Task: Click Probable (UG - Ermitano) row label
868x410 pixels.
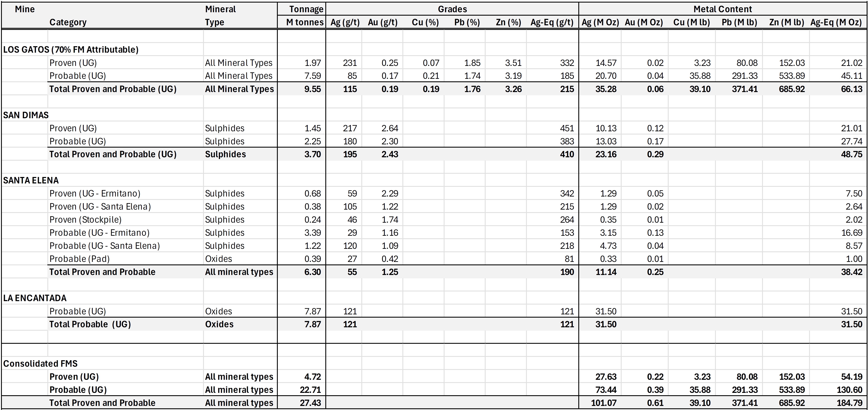Action: [x=99, y=233]
